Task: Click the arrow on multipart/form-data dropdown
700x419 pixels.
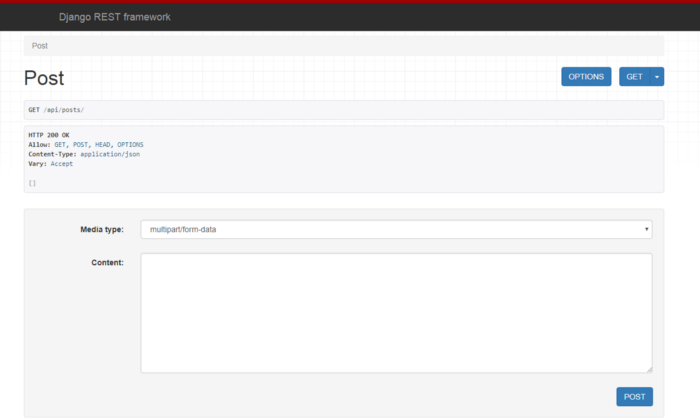Action: coord(646,229)
